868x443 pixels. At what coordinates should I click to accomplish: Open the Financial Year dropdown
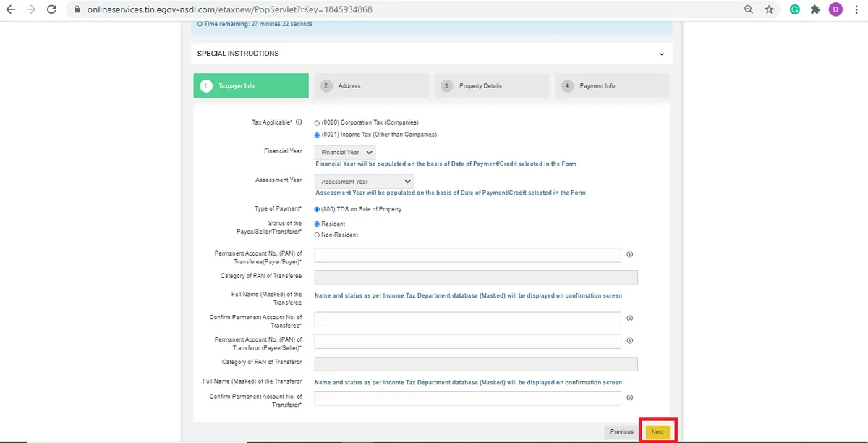tap(345, 153)
